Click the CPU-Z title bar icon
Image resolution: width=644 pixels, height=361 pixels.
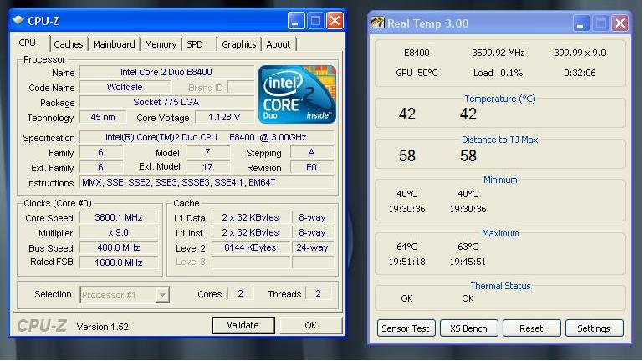point(18,20)
